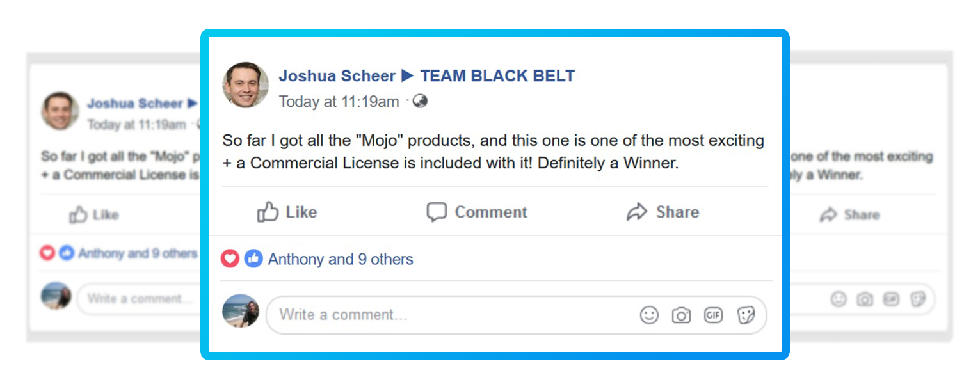The height and width of the screenshot is (389, 980).
Task: Click the emoji smiley icon in the center comment box
Action: coord(649,315)
